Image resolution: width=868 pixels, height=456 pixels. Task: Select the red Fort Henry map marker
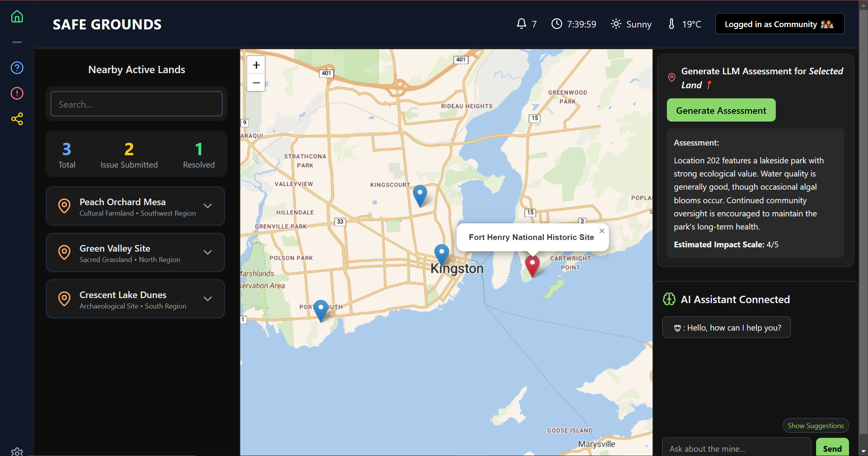532,265
